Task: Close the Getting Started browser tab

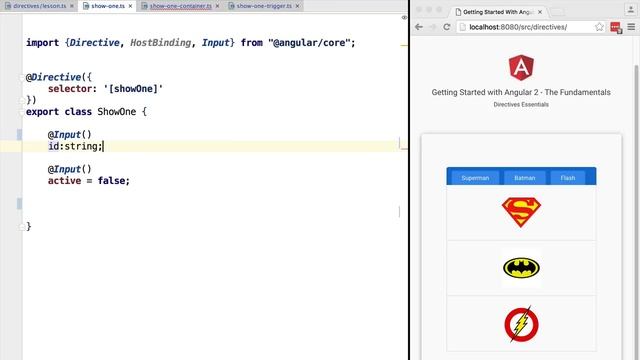Action: coord(540,12)
